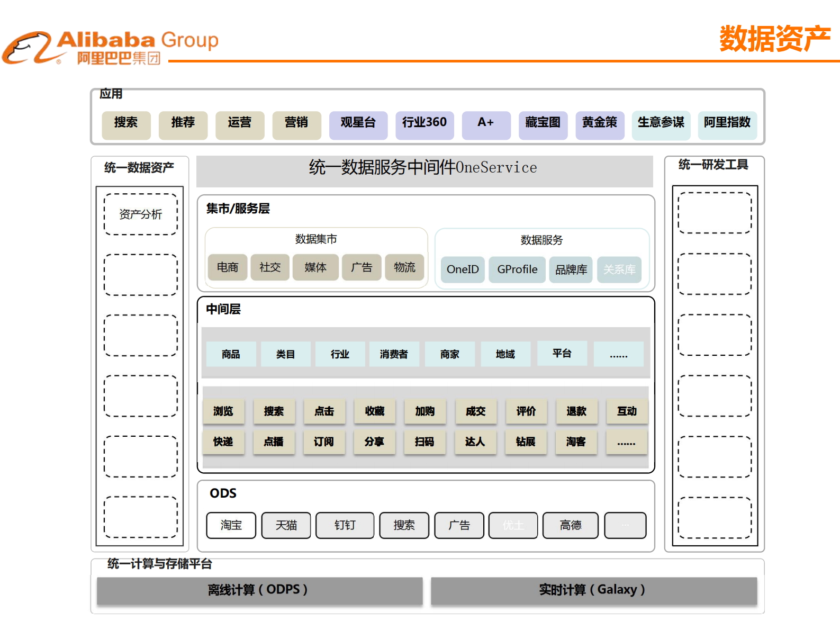Image resolution: width=840 pixels, height=630 pixels.
Task: Select the 行业360 box
Action: 424,125
